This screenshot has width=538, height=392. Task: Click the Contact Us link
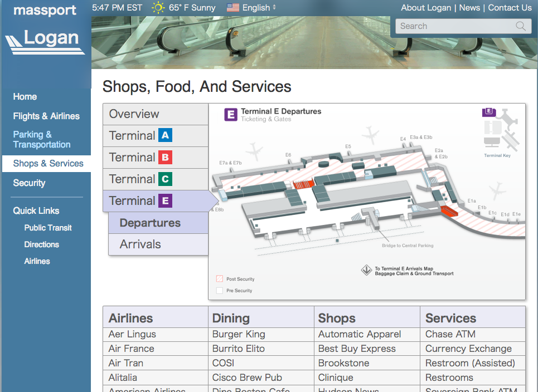(510, 8)
